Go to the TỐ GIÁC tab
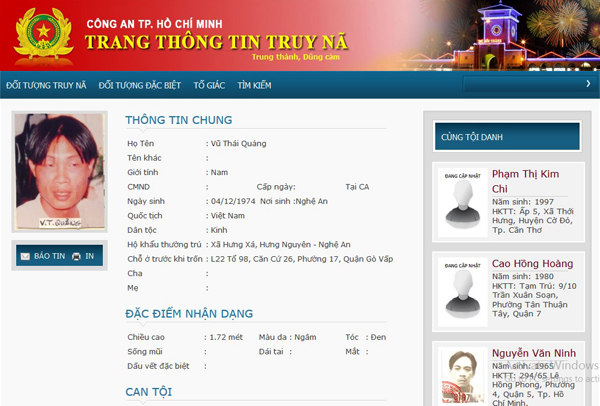The image size is (600, 406). (210, 86)
